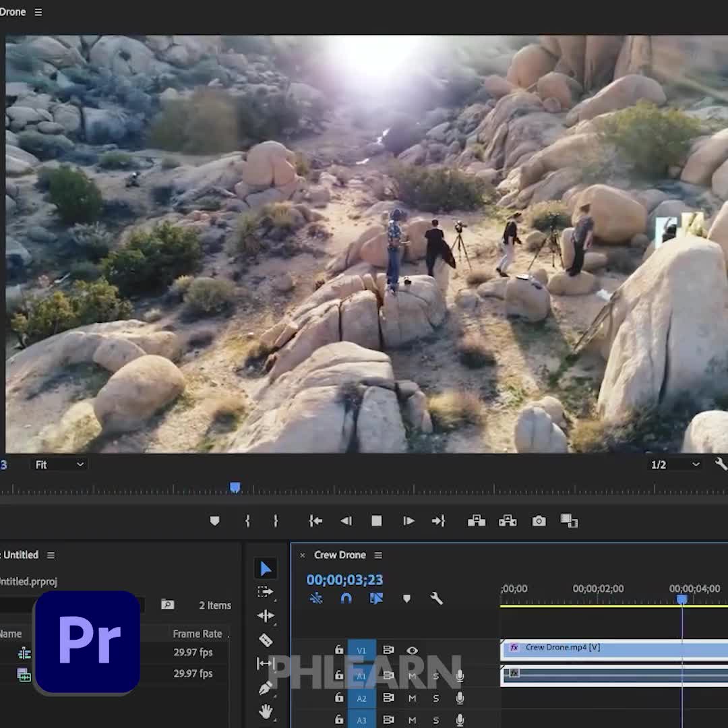Mute the A1 audio track
This screenshot has height=728, width=728.
(x=412, y=675)
